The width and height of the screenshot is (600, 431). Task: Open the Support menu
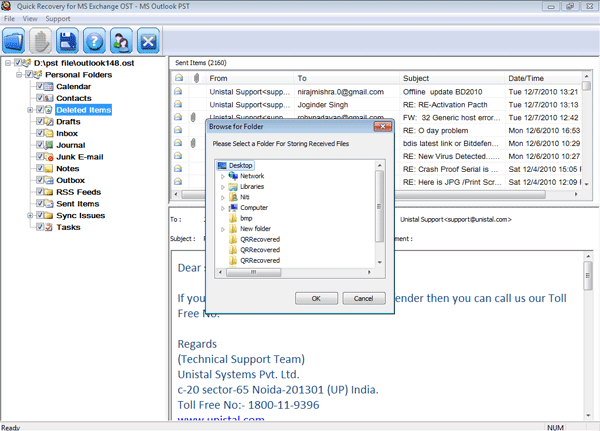[58, 18]
